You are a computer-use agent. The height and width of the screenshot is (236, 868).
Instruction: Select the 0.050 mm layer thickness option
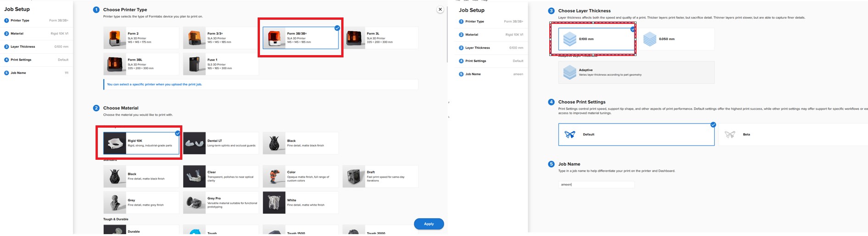pyautogui.click(x=676, y=39)
